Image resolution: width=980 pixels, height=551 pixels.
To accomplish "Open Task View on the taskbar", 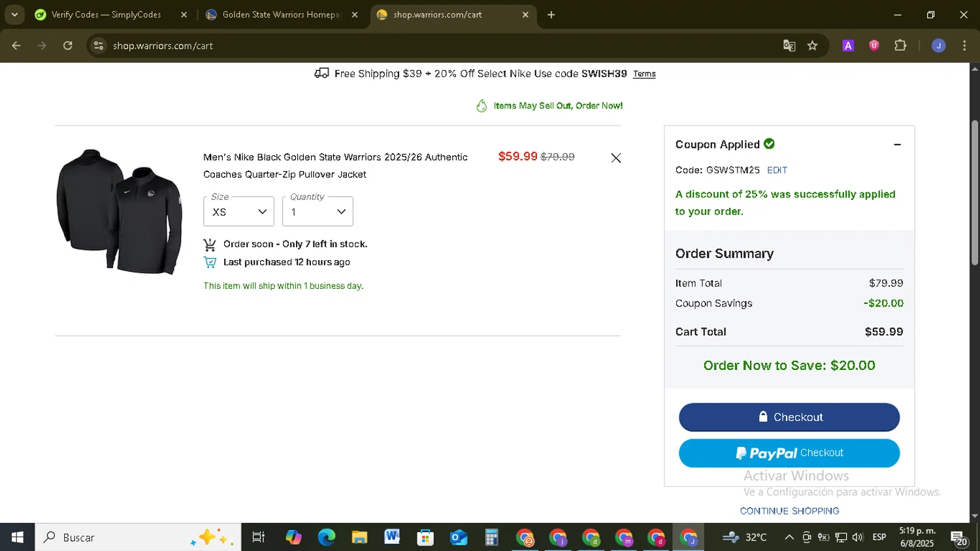I will coord(259,537).
